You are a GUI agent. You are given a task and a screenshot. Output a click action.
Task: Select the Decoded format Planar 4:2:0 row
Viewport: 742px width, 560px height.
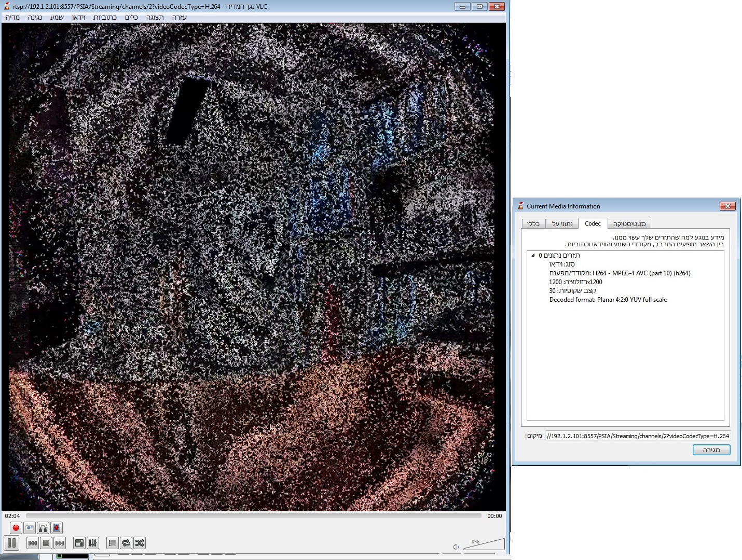608,299
